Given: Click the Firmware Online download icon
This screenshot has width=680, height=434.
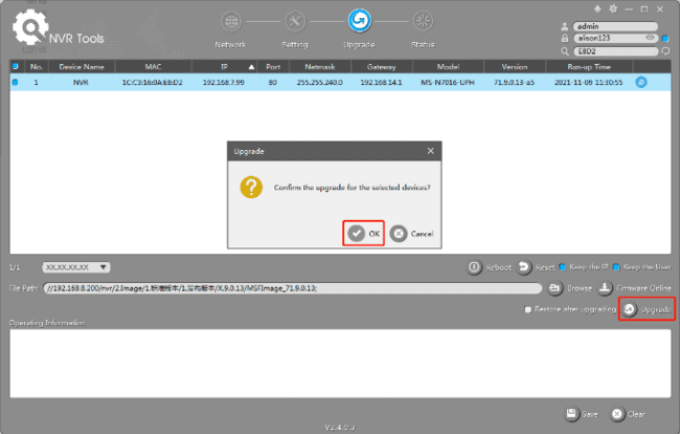Looking at the screenshot, I should click(x=605, y=288).
